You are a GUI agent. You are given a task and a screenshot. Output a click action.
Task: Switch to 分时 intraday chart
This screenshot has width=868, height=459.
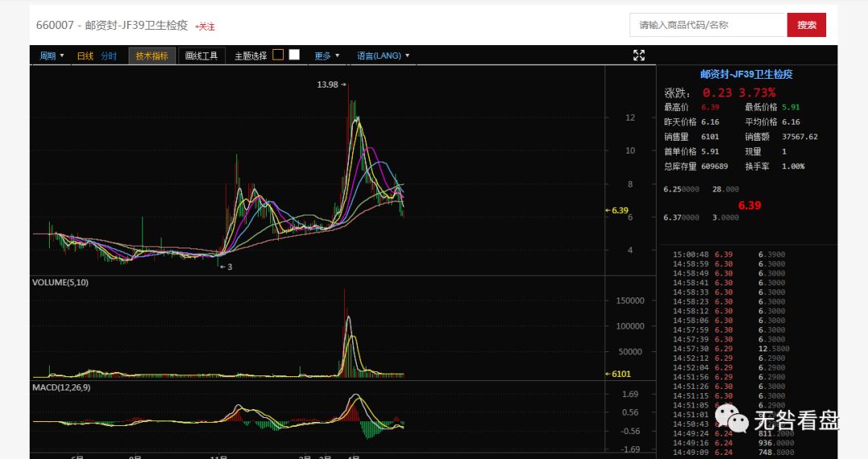pyautogui.click(x=109, y=55)
